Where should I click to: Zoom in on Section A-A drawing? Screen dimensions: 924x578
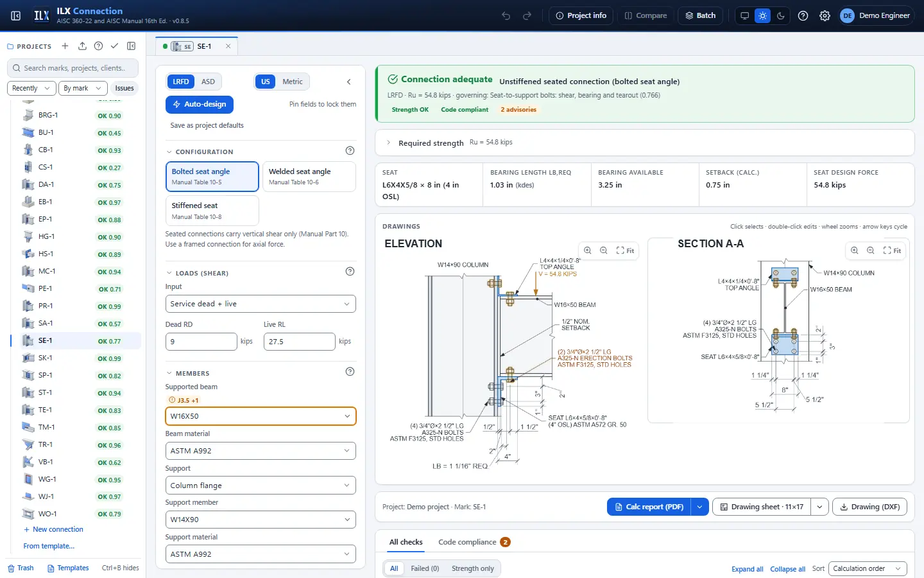(854, 250)
